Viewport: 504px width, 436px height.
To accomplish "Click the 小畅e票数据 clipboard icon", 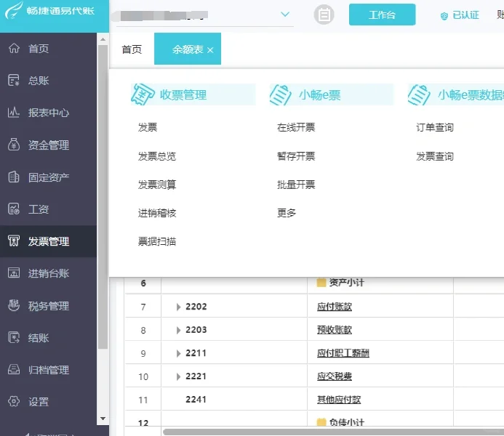I will click(419, 94).
